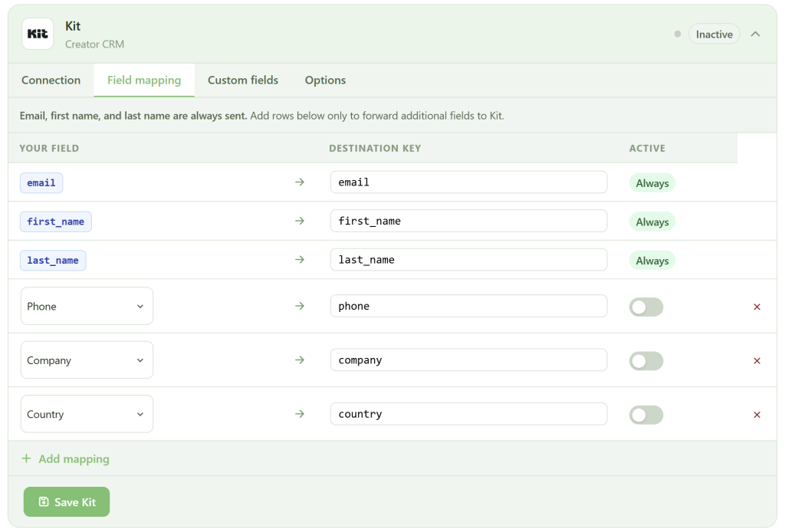Select the Field mapping tab
Viewport: 785px width, 532px height.
[x=144, y=80]
